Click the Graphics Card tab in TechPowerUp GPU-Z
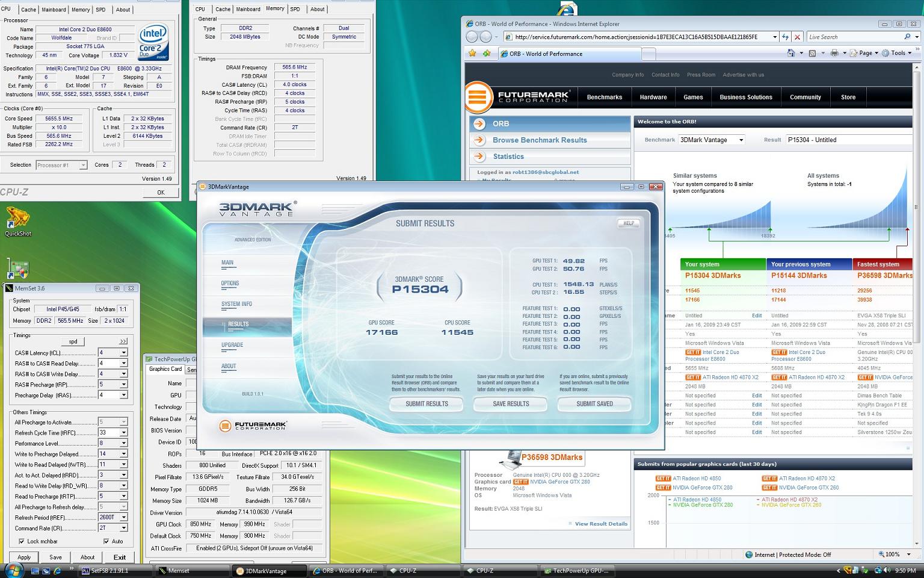This screenshot has width=924, height=578. 165,369
